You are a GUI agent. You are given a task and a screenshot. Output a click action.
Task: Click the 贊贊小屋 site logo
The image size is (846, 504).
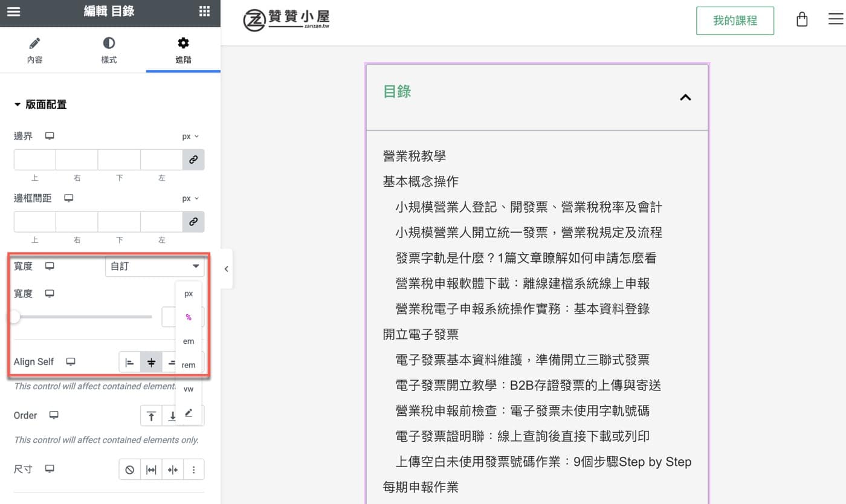pos(286,20)
